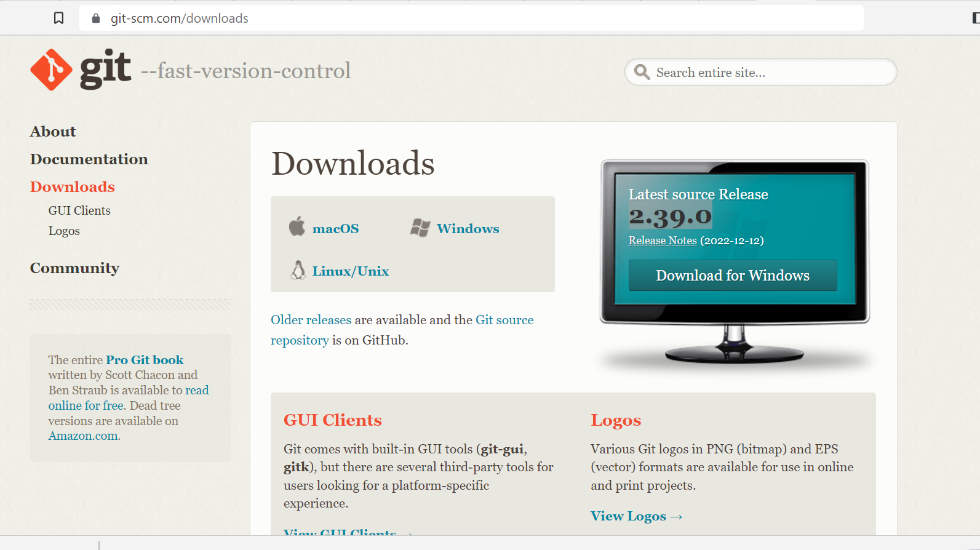Click the magnifying glass search icon
The image size is (980, 550).
pyautogui.click(x=642, y=72)
